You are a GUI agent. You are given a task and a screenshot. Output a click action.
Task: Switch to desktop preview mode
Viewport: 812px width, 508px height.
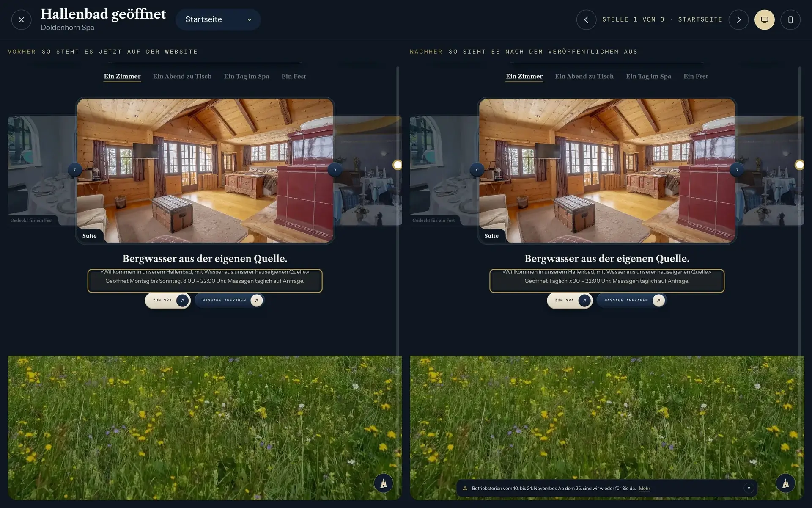[x=765, y=19]
